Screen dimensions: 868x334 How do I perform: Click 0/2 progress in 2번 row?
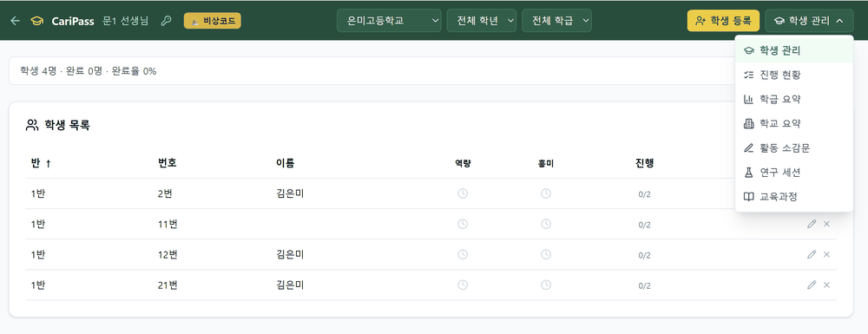pyautogui.click(x=644, y=194)
